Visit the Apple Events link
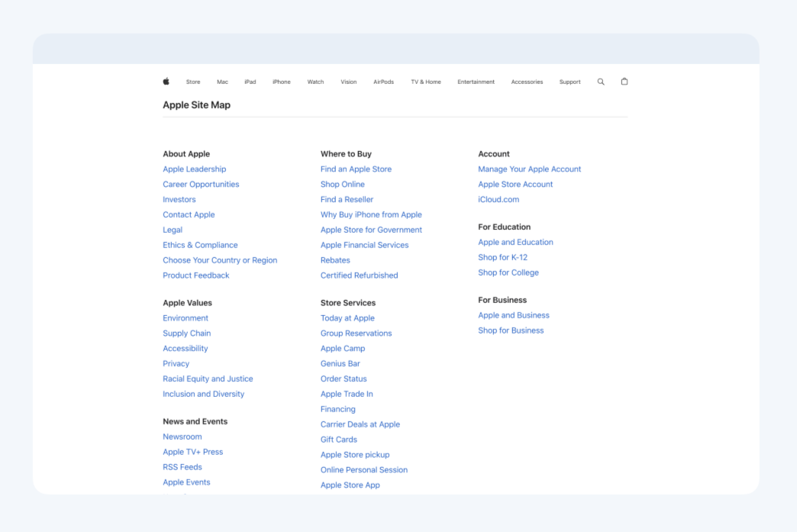Viewport: 797px width, 532px height. [186, 482]
